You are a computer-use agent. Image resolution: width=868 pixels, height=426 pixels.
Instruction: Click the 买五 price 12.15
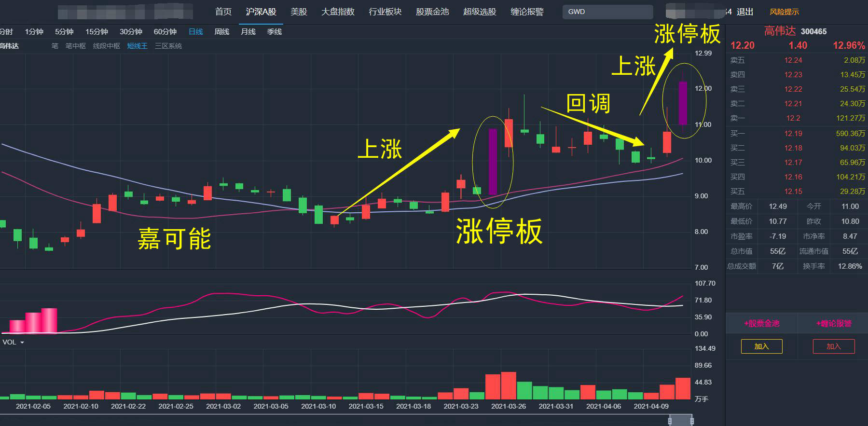pyautogui.click(x=793, y=192)
